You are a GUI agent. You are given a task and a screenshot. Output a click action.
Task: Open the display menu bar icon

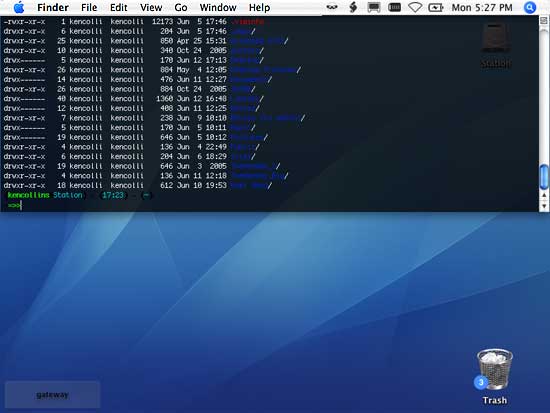[x=374, y=7]
